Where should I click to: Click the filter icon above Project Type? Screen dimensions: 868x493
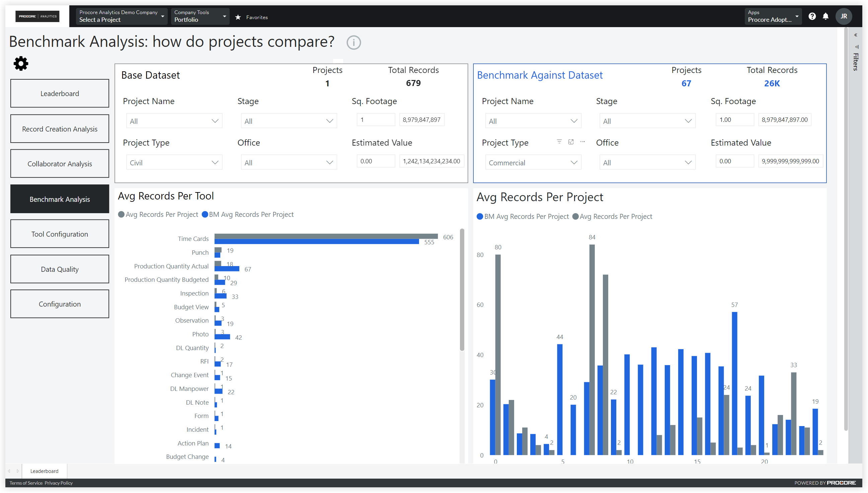click(559, 142)
